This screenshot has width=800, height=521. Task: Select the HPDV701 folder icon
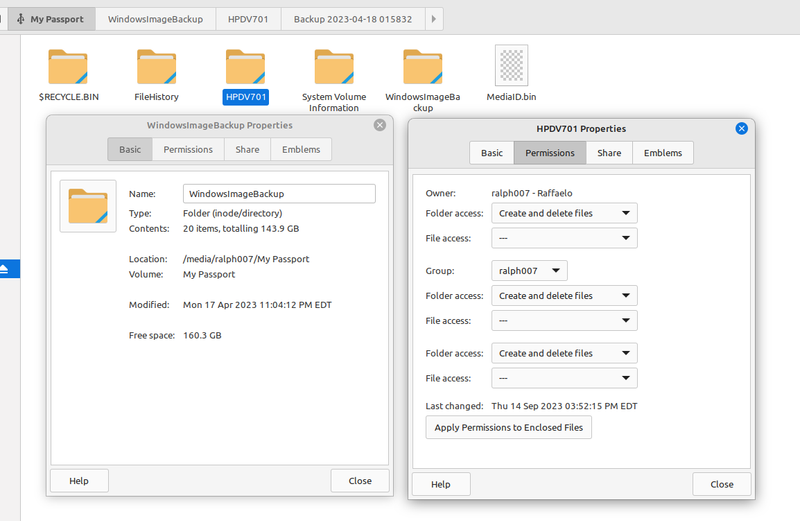coord(245,67)
